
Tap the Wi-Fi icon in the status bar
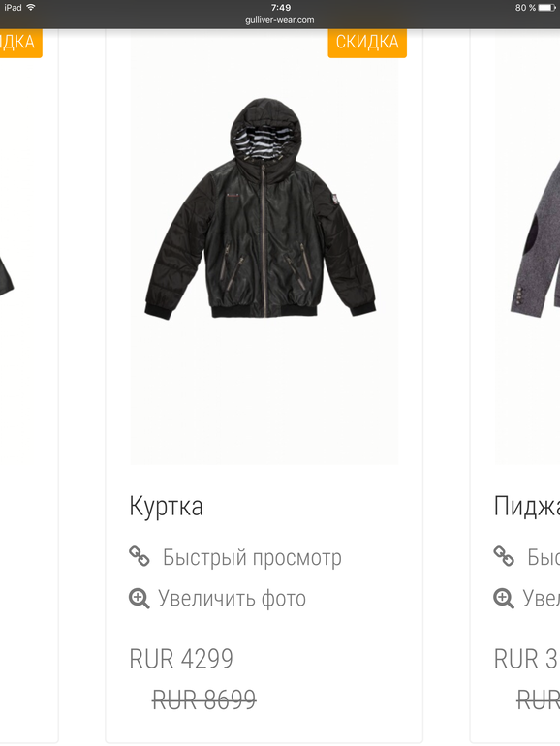pos(31,7)
